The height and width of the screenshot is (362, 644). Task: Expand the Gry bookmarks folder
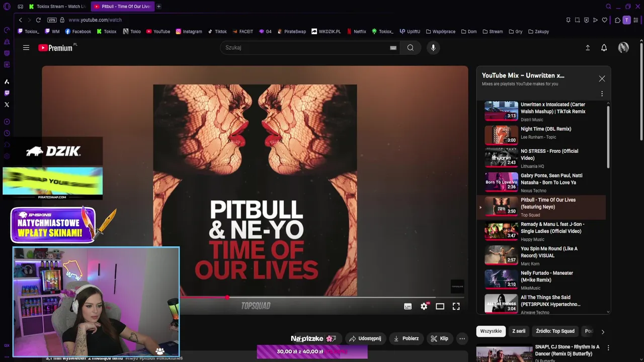pos(515,32)
